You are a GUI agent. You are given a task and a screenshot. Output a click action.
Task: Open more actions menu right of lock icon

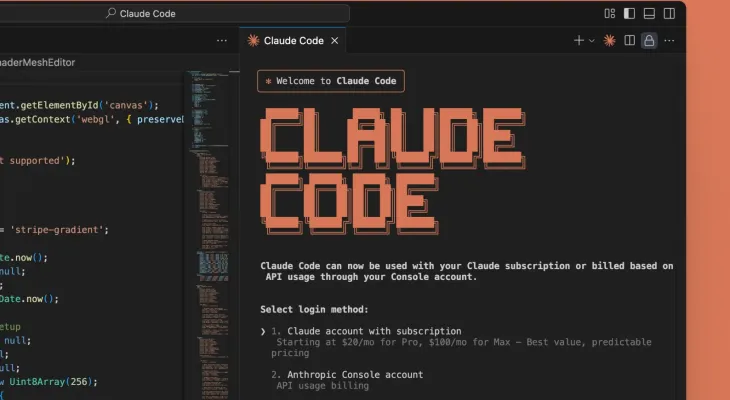669,41
